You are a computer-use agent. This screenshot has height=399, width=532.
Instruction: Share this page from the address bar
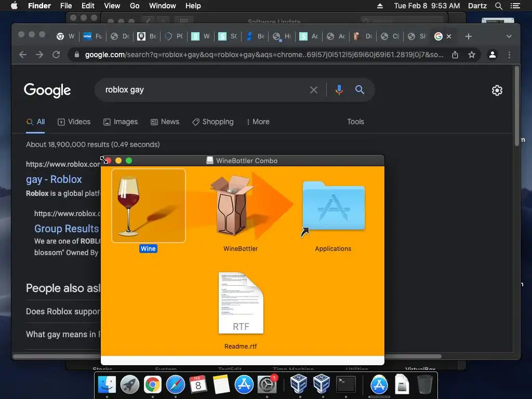(x=455, y=55)
